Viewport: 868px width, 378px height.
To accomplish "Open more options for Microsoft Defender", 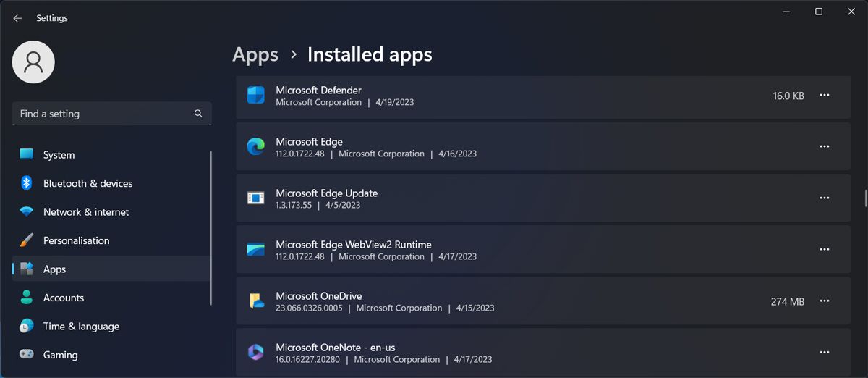I will [x=824, y=96].
